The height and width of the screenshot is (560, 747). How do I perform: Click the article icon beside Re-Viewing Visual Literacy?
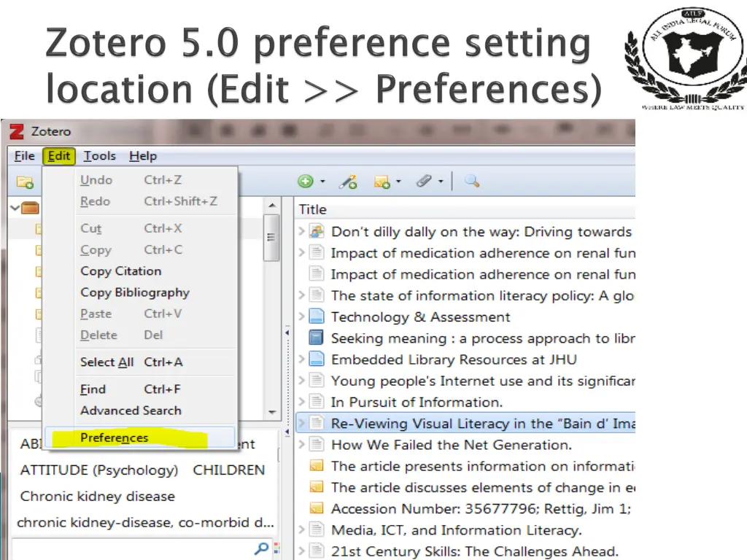(317, 423)
